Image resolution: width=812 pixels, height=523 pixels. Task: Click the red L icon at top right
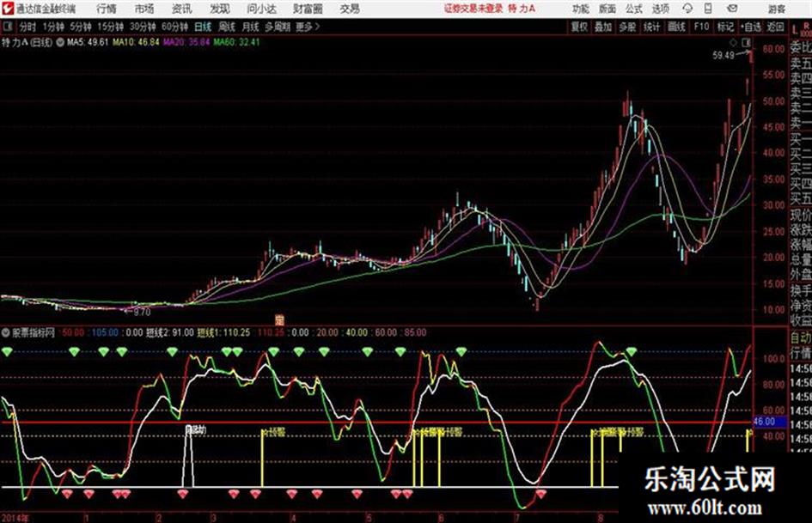click(x=795, y=30)
